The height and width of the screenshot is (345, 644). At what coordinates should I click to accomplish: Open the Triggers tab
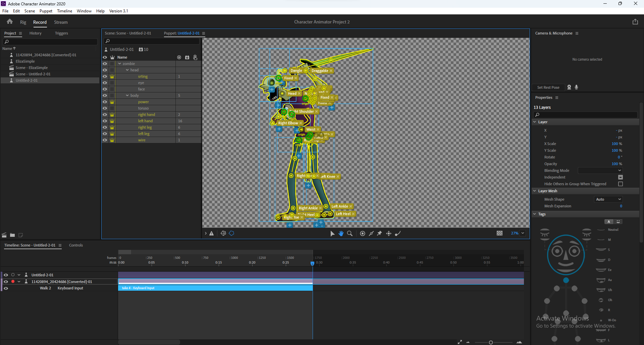coord(61,33)
